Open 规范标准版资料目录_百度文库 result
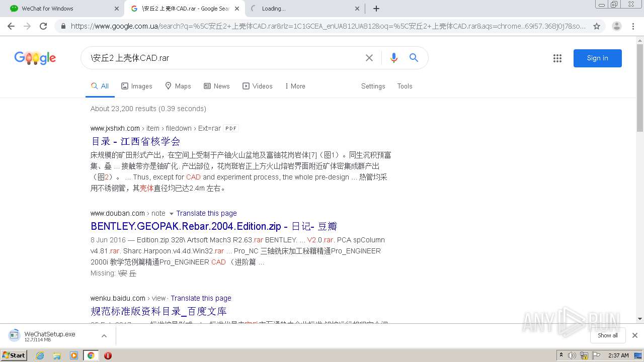The width and height of the screenshot is (644, 362). [158, 311]
